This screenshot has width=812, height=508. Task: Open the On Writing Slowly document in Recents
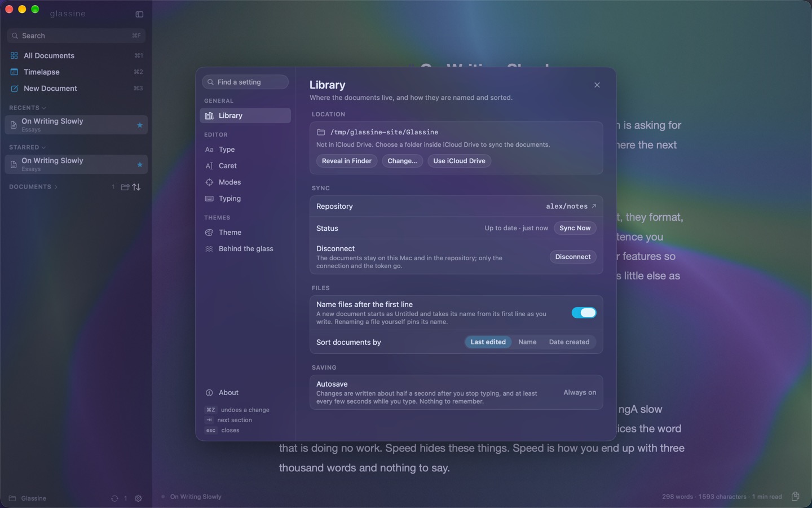click(76, 125)
